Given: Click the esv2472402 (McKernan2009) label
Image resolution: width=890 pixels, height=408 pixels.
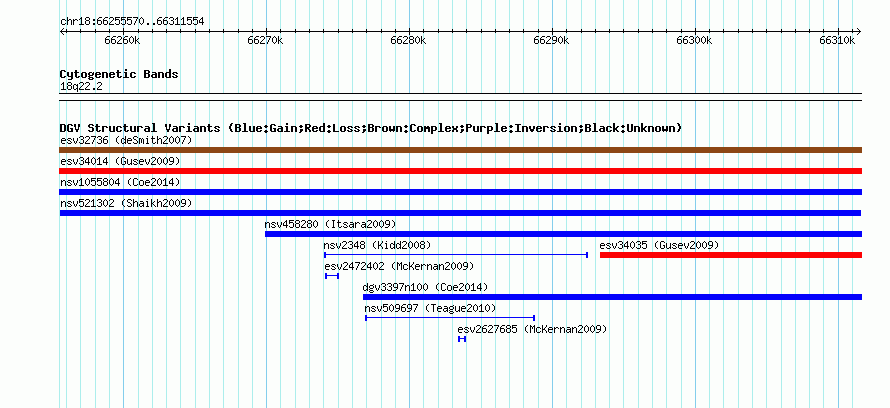Looking at the screenshot, I should [x=399, y=266].
